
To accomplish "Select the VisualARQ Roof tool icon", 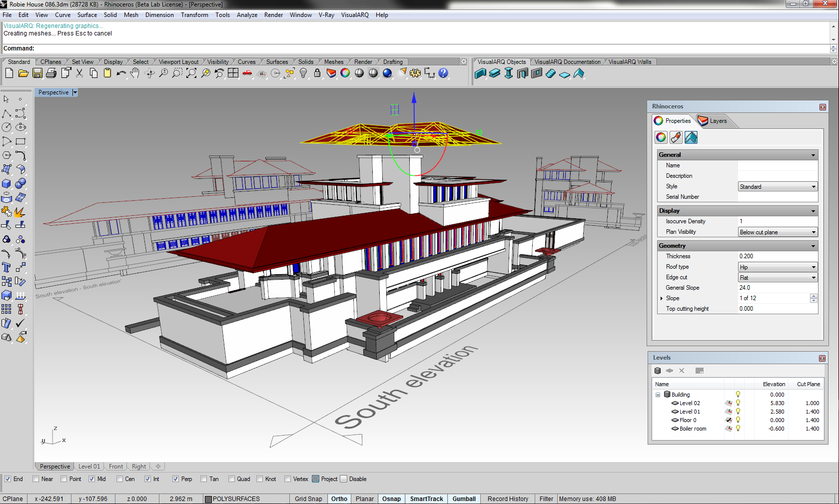I will 578,73.
